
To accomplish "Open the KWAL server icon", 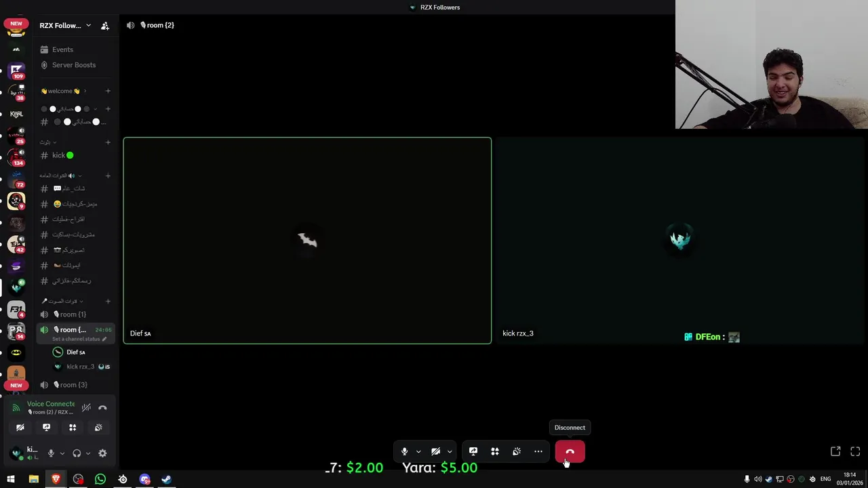I will (x=16, y=114).
